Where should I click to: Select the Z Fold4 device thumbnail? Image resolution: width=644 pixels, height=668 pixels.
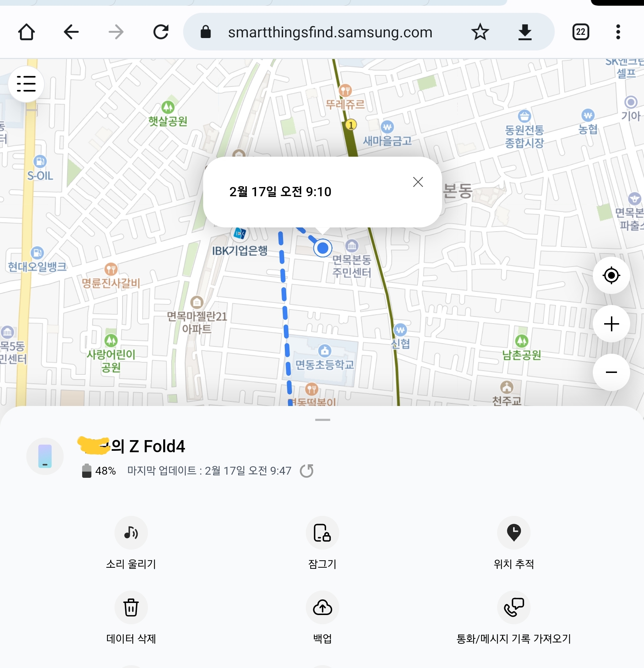click(x=45, y=456)
